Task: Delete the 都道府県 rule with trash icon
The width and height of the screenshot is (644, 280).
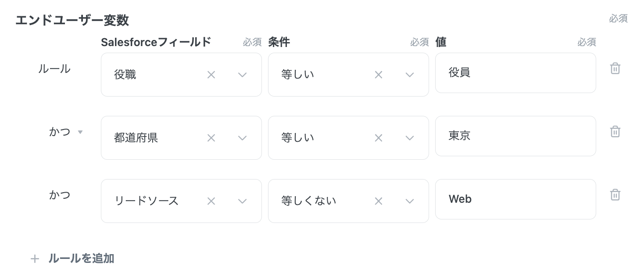Action: (615, 132)
